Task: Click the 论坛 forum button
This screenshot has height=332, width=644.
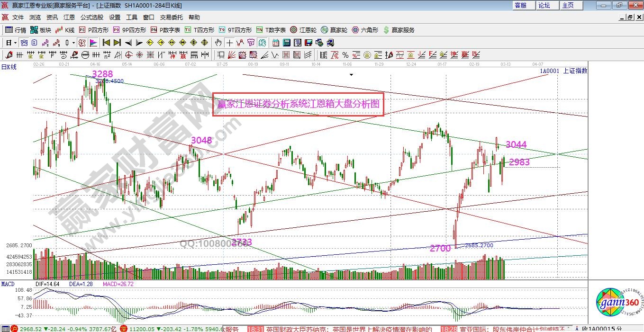Action: (544, 5)
